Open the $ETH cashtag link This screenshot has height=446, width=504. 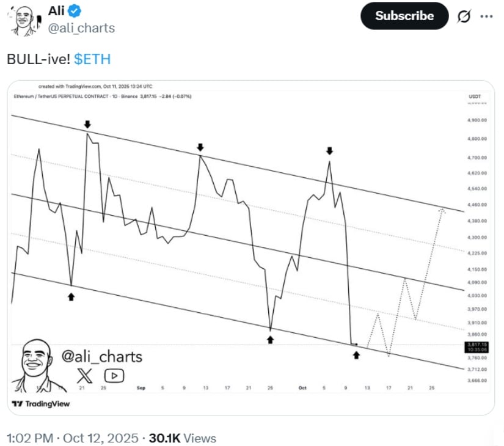pyautogui.click(x=92, y=59)
